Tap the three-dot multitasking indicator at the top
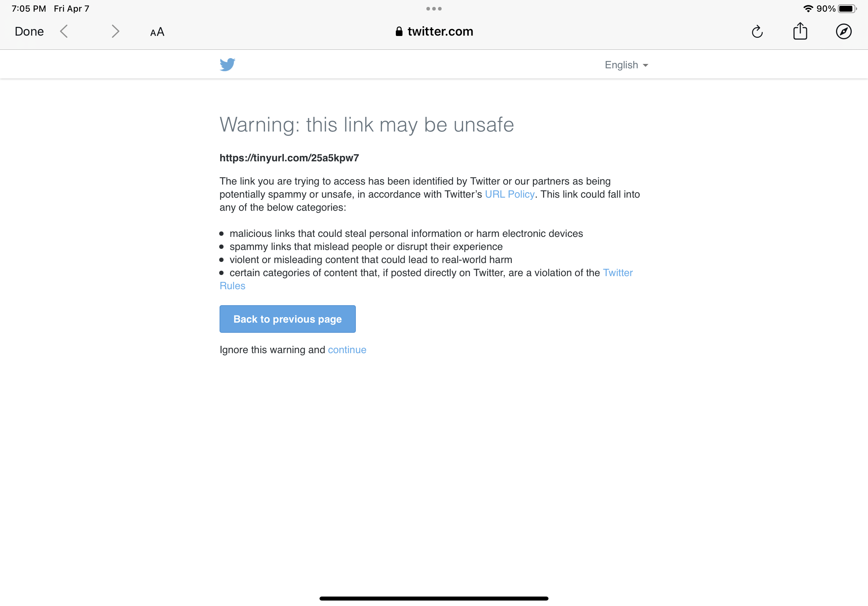This screenshot has width=868, height=606. click(434, 9)
